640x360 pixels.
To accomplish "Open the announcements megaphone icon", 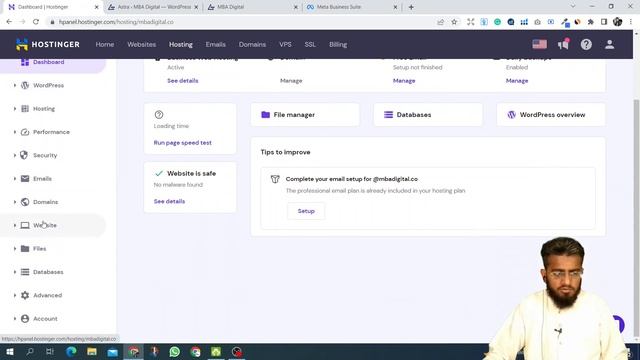I will pyautogui.click(x=563, y=44).
